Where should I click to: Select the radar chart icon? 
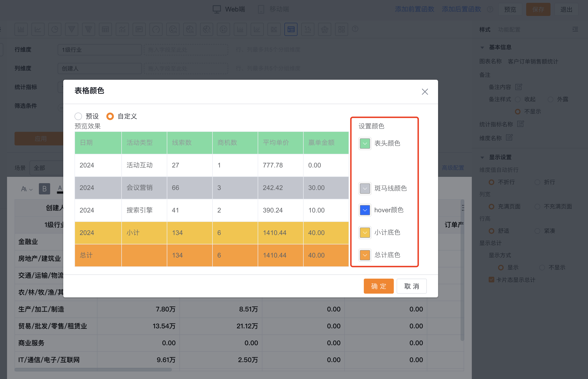324,30
